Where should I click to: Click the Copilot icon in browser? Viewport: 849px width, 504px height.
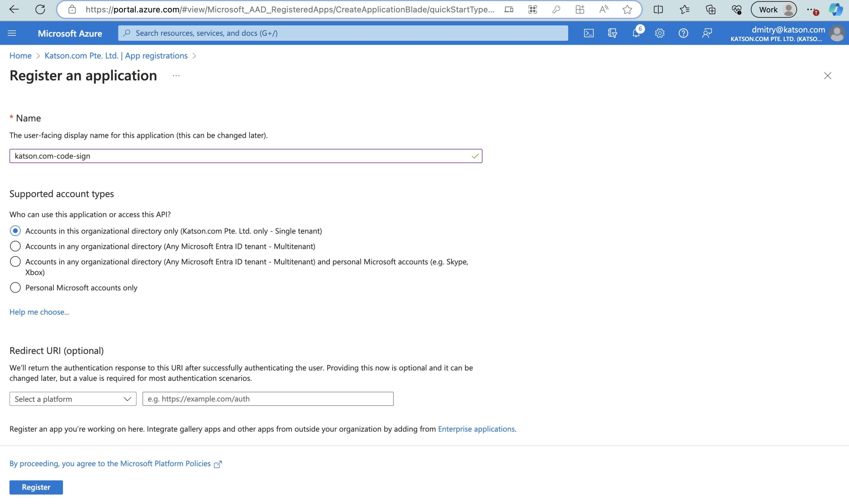tap(835, 10)
